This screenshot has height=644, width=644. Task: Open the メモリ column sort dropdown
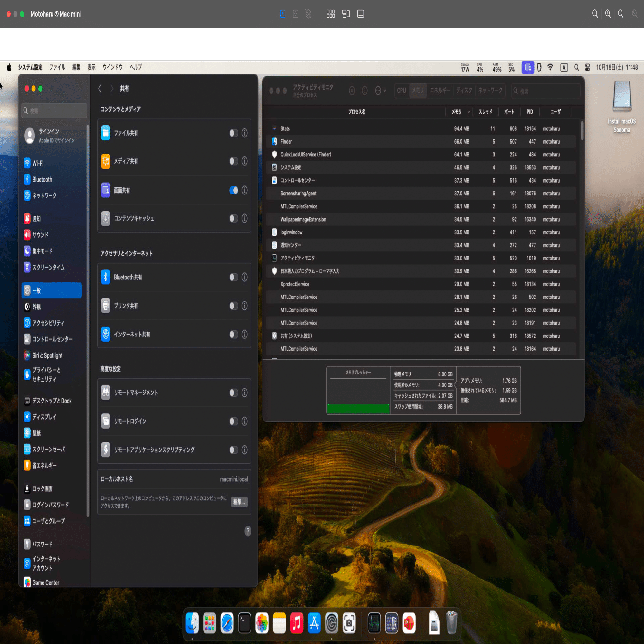coord(469,112)
